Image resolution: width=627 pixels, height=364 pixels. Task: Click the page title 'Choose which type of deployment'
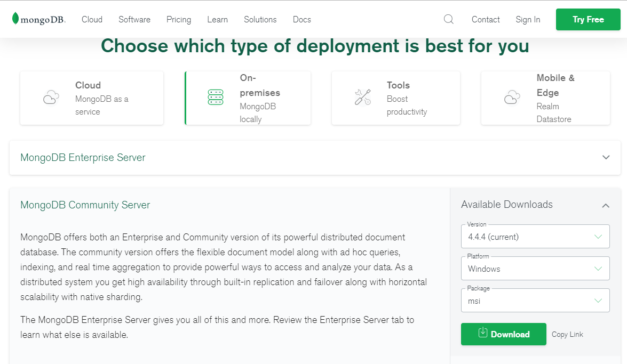(315, 46)
